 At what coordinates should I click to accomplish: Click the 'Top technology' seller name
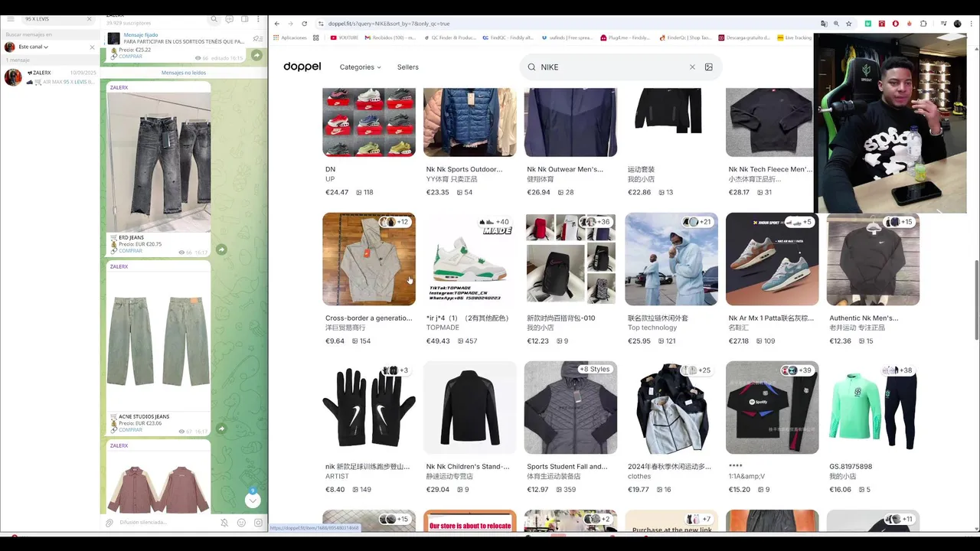[x=652, y=328]
